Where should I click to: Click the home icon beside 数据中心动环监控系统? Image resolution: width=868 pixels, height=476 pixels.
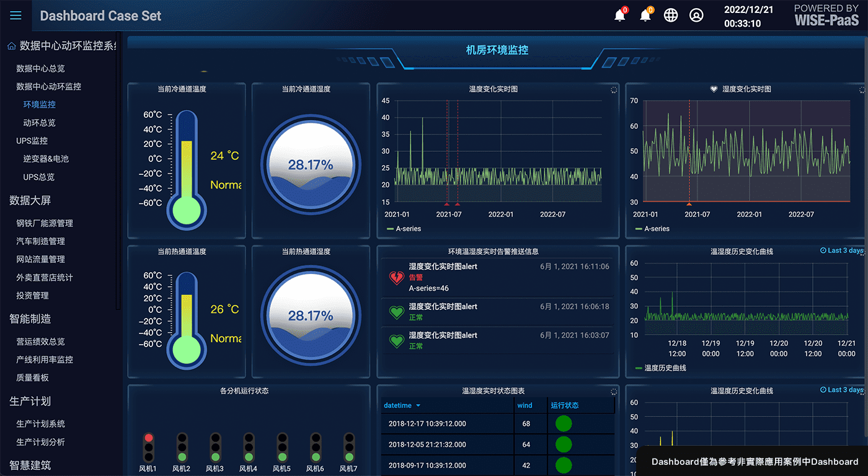click(11, 46)
